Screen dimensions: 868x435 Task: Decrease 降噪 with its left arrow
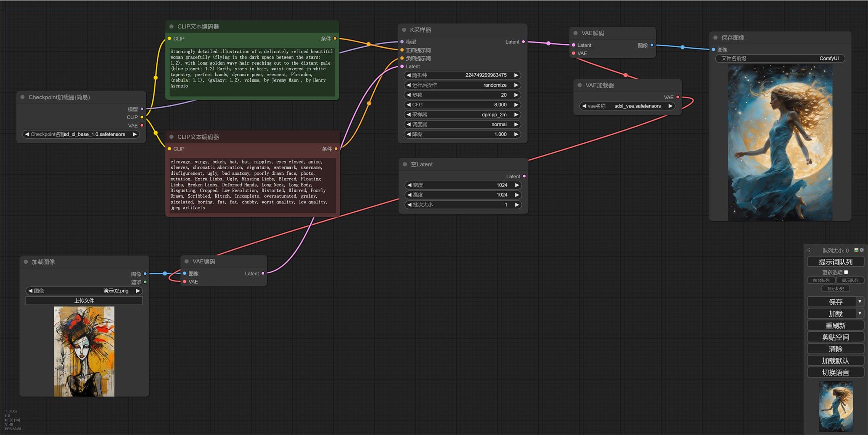pyautogui.click(x=408, y=134)
